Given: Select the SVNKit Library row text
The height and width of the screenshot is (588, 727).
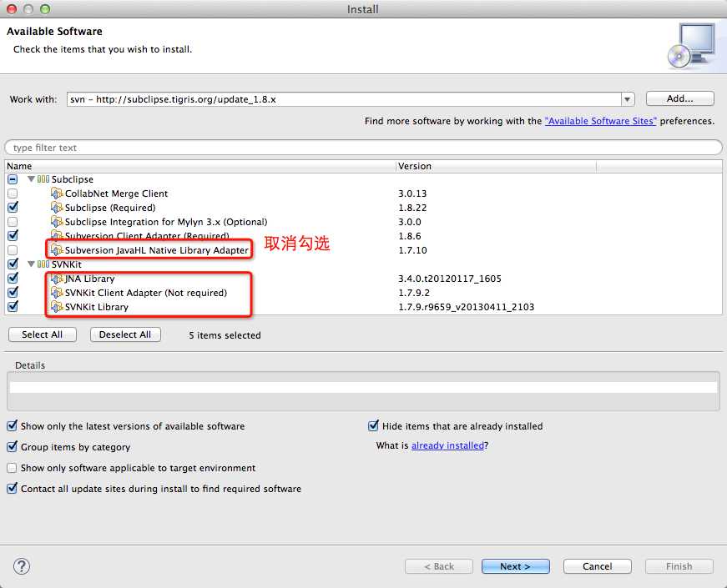Looking at the screenshot, I should coord(97,307).
